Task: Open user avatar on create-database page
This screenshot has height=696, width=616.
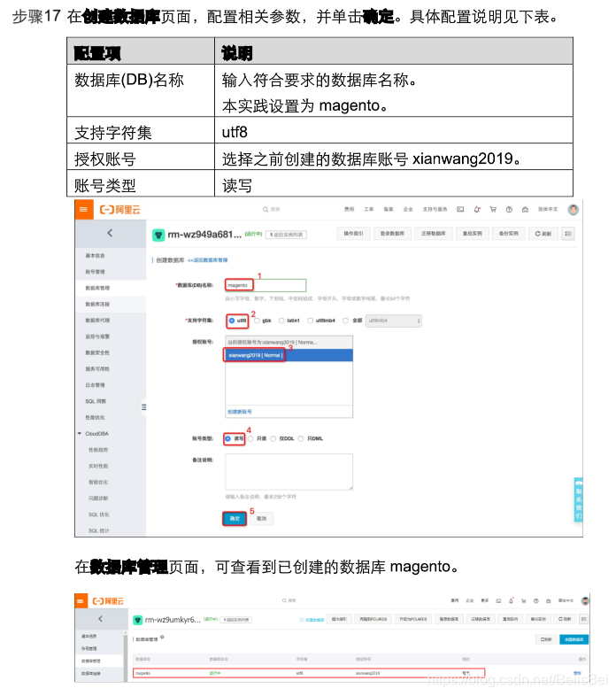Action: click(x=573, y=209)
